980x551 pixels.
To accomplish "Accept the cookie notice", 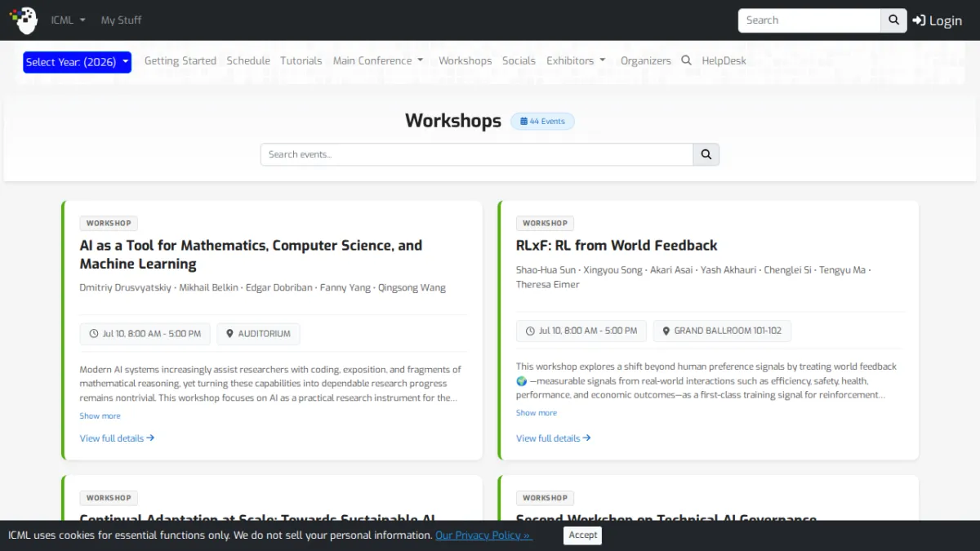I will click(x=583, y=535).
